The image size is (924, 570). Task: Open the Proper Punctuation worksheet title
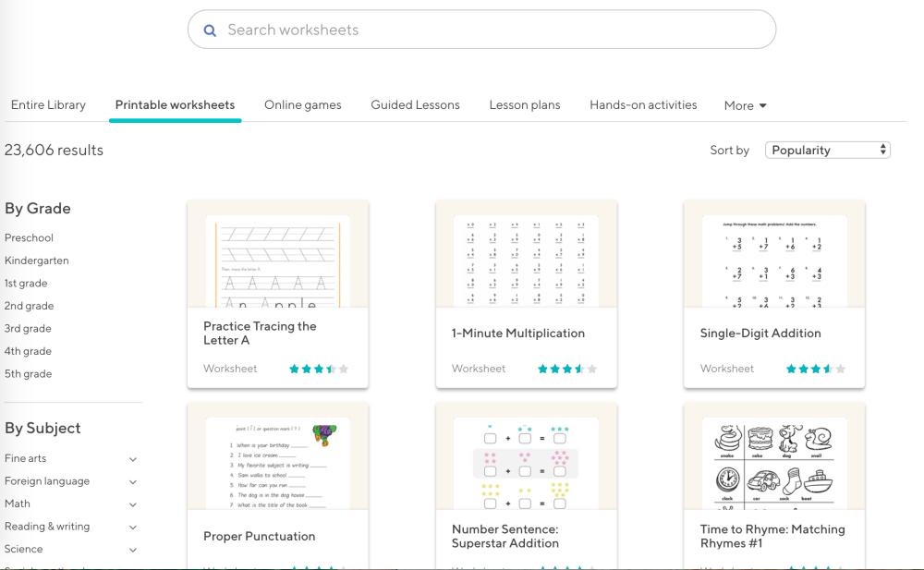point(259,537)
